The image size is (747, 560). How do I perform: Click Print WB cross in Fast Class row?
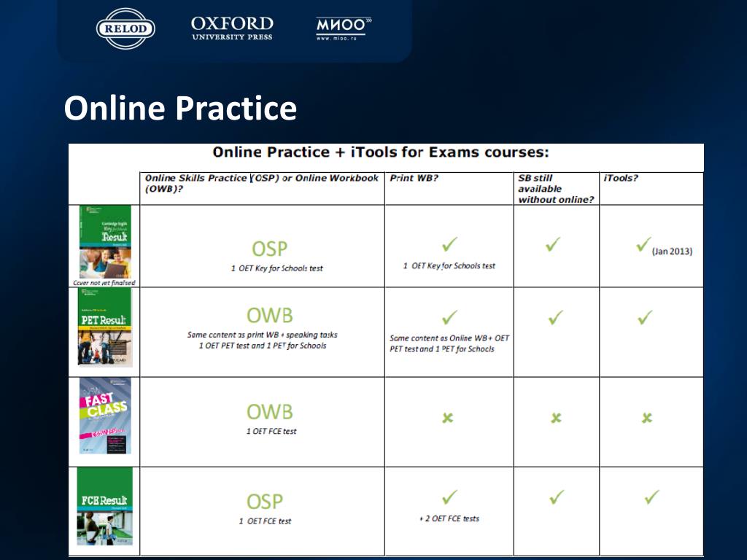[447, 418]
